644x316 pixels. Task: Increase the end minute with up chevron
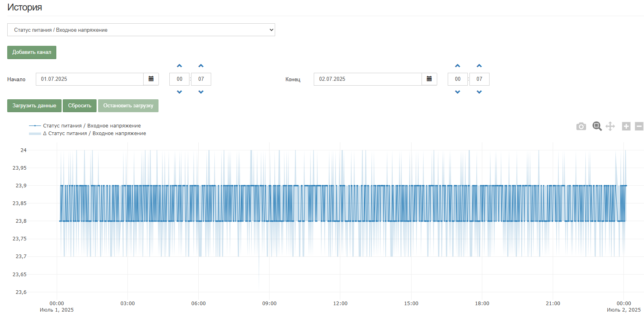click(x=479, y=66)
